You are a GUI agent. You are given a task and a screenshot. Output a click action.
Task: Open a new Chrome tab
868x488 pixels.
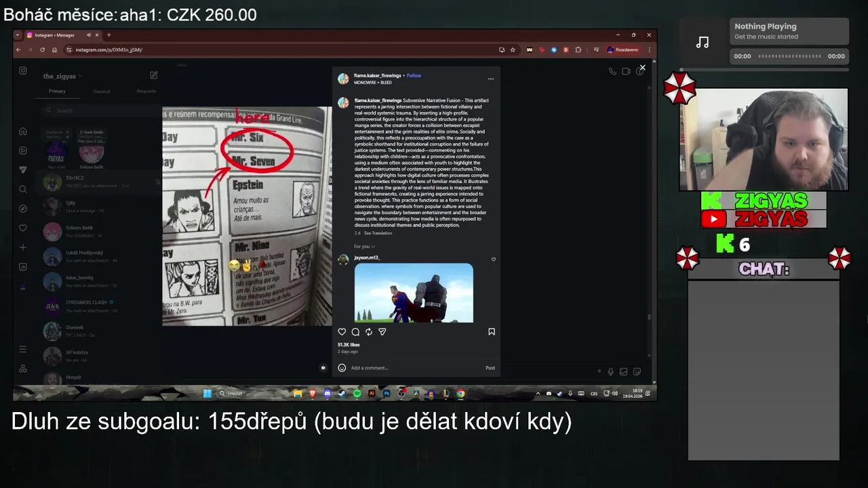pyautogui.click(x=108, y=35)
